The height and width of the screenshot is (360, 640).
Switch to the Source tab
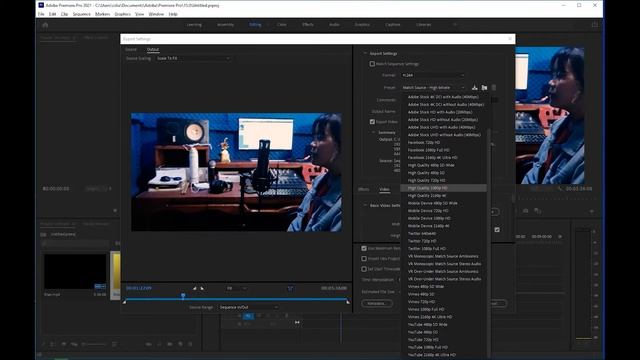[131, 49]
